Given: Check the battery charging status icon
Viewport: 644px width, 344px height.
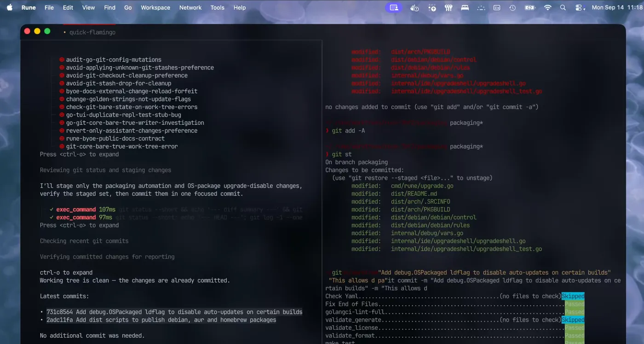Looking at the screenshot, I should coord(530,7).
